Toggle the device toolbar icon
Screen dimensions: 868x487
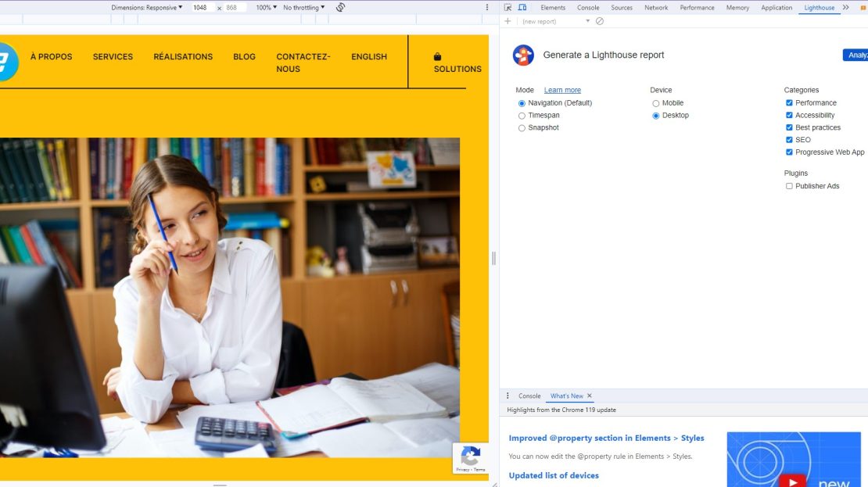coord(522,7)
